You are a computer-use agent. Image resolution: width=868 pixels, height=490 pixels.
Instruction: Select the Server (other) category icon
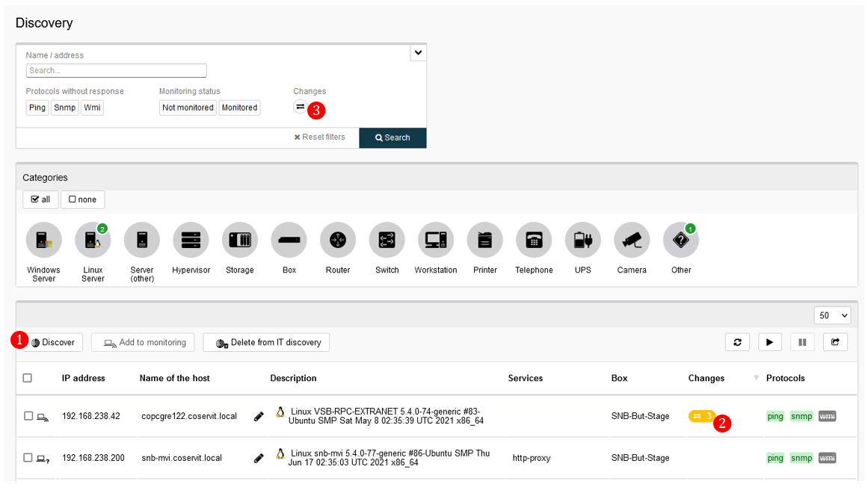click(142, 240)
